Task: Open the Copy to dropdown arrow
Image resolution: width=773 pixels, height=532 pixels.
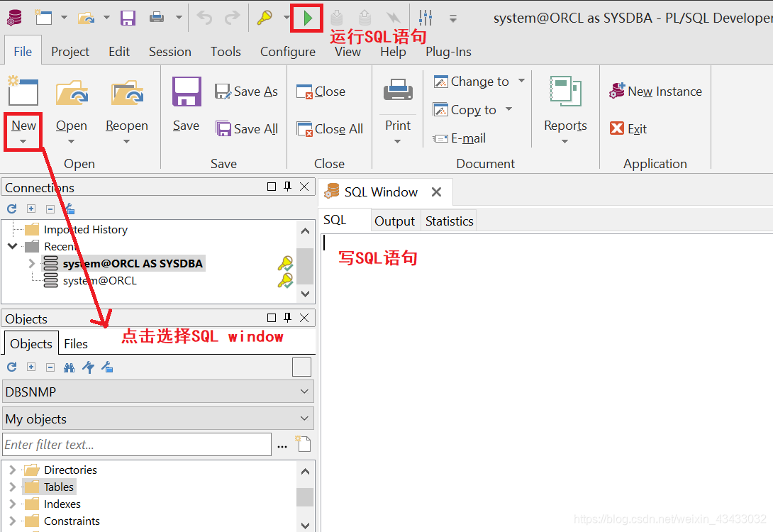Action: [x=508, y=109]
